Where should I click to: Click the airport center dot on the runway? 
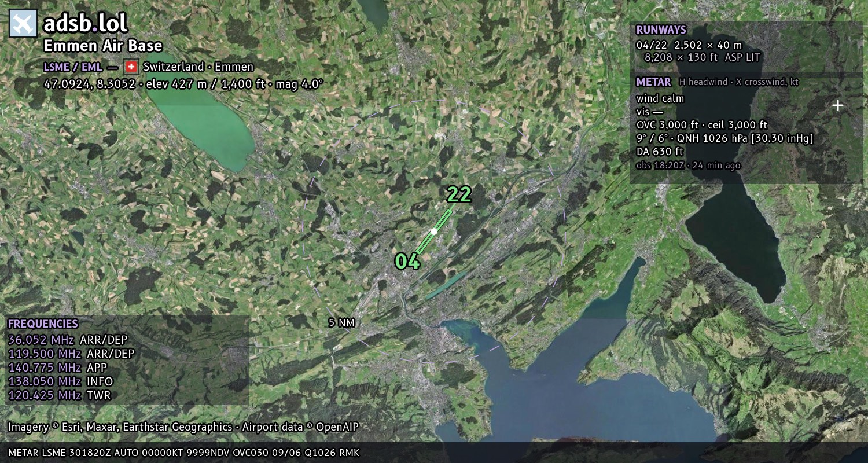coord(434,231)
